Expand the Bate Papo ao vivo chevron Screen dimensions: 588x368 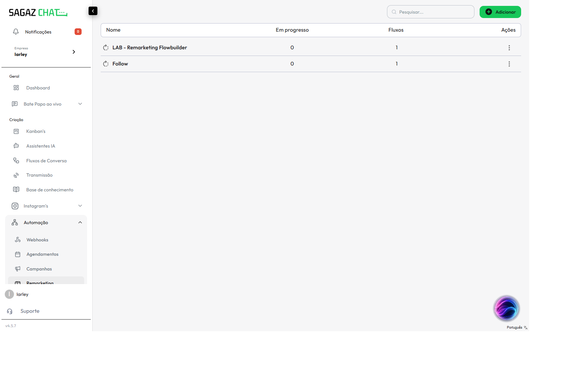coord(80,104)
